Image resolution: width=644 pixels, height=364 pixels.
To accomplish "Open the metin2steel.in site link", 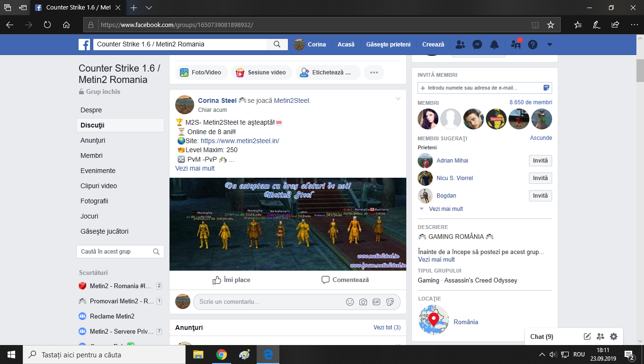I will coord(240,141).
